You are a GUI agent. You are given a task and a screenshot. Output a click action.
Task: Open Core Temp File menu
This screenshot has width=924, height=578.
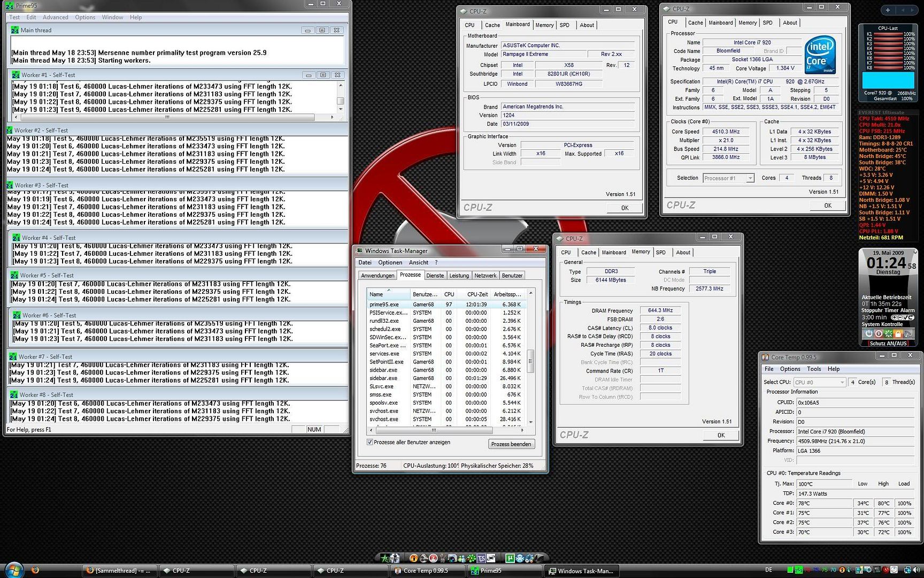click(769, 369)
